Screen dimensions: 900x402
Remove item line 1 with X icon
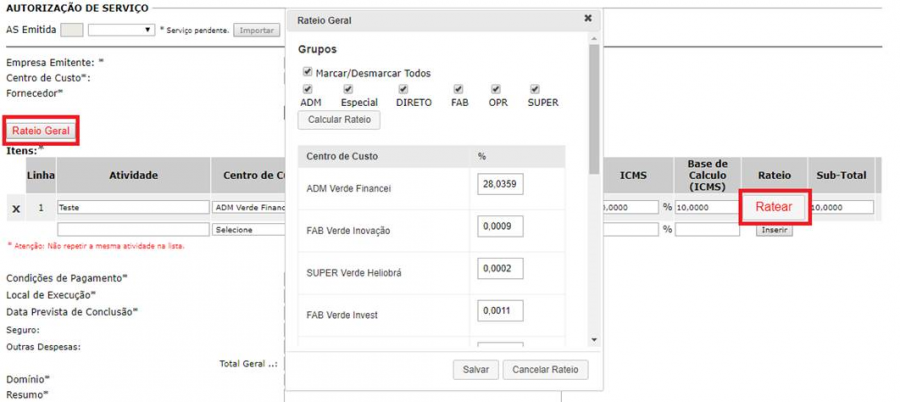(16, 208)
